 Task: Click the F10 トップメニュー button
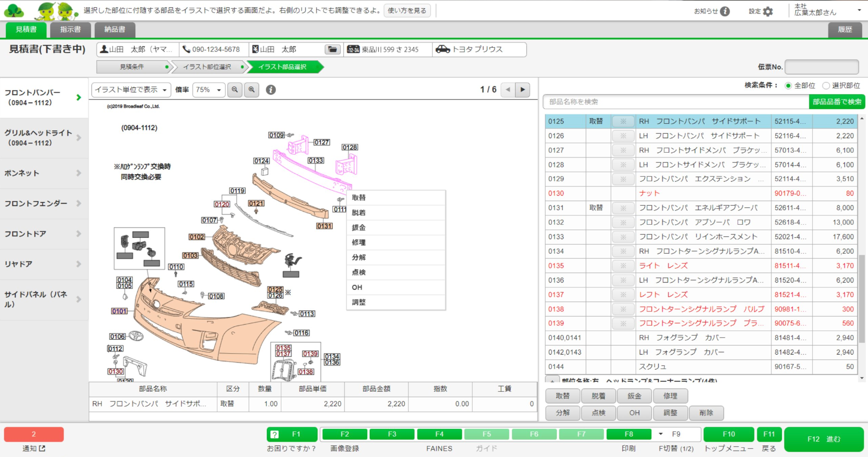pos(729,434)
